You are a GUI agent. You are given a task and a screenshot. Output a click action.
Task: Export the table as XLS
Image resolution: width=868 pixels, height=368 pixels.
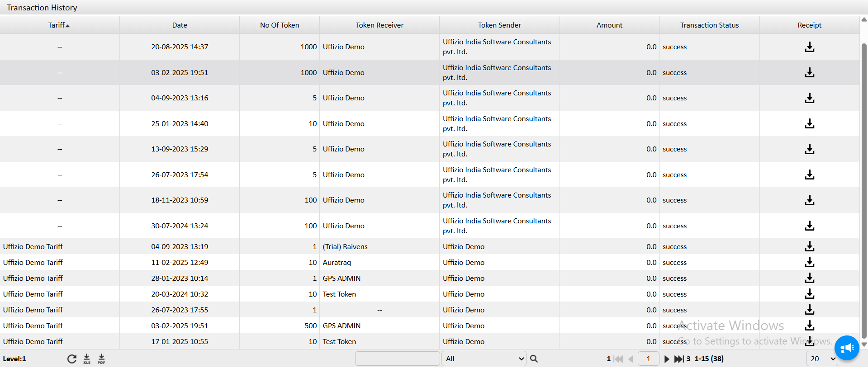point(87,359)
